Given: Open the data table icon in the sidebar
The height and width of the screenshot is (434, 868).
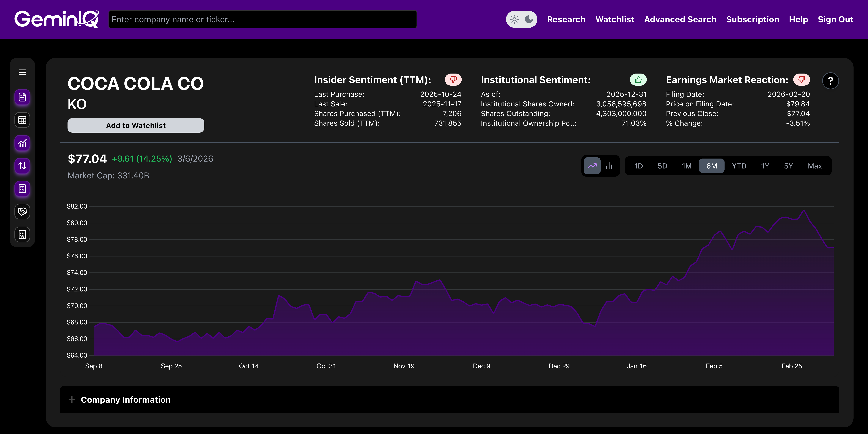Looking at the screenshot, I should (22, 120).
